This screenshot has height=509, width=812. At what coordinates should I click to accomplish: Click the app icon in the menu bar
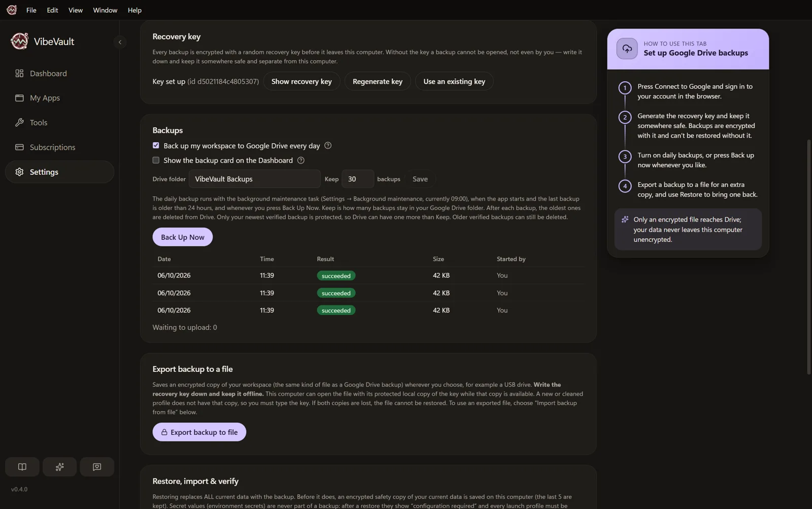click(12, 10)
